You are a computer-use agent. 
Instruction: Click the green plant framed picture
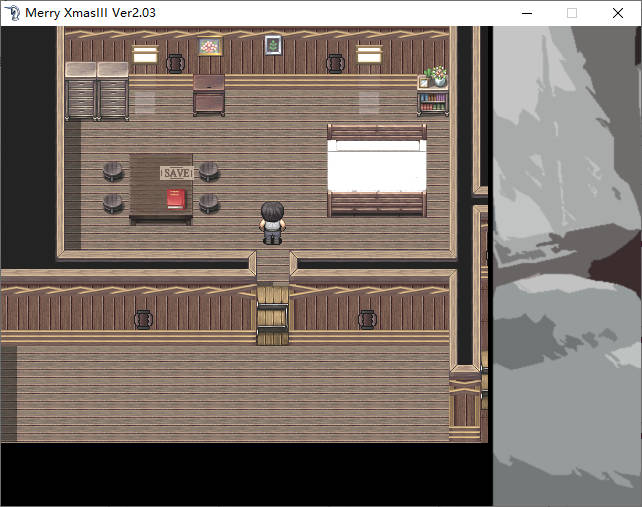pos(272,45)
